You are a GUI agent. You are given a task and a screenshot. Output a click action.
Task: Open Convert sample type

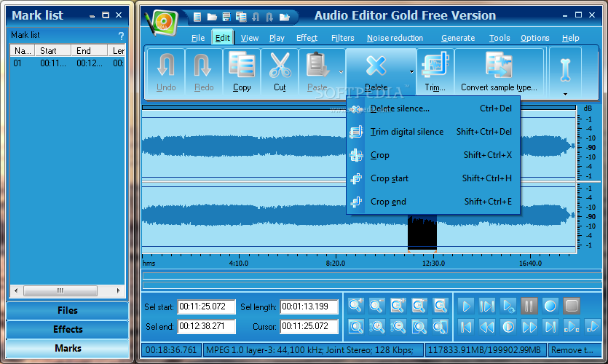coord(499,72)
